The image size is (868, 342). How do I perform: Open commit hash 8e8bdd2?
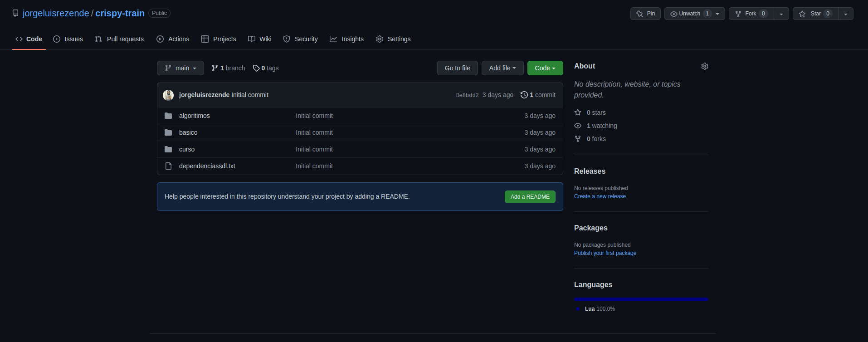(x=467, y=95)
